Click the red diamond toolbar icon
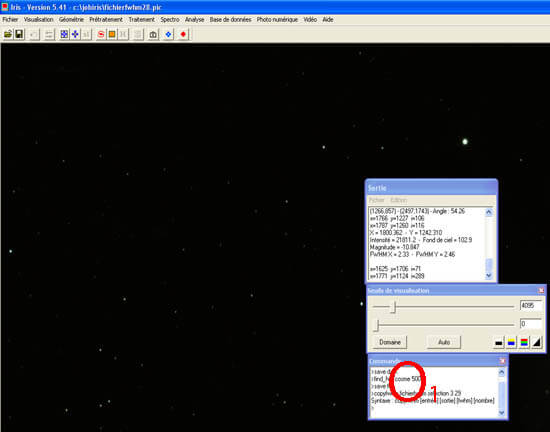550x432 pixels. (183, 34)
